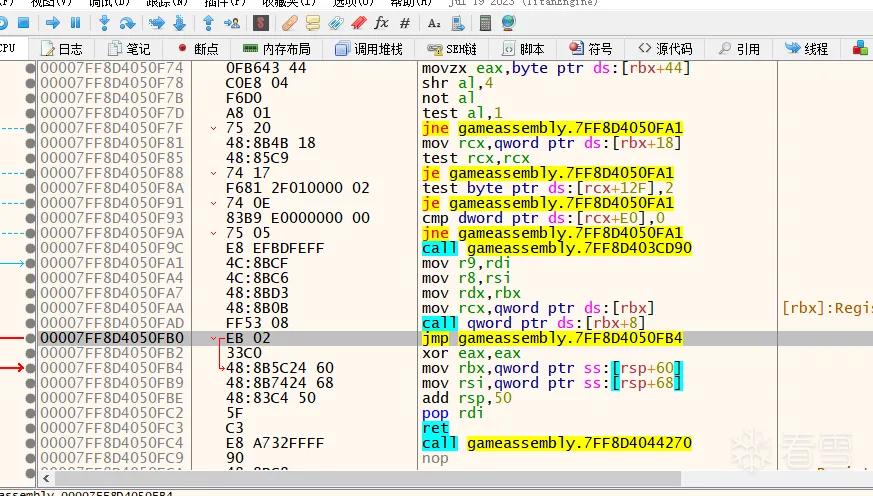
Task: Toggle breakpoint dot at address 00007FF8D4050F7F
Action: click(x=30, y=128)
